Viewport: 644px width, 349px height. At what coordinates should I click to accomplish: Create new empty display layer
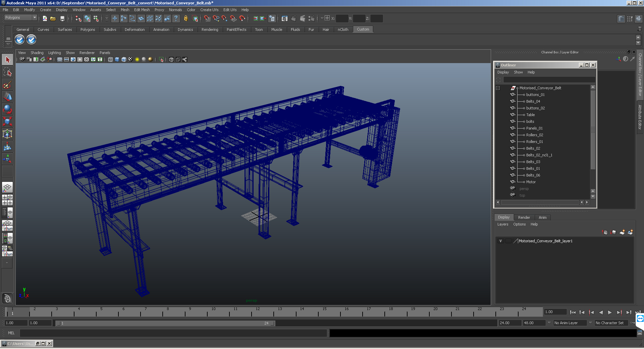click(x=622, y=232)
